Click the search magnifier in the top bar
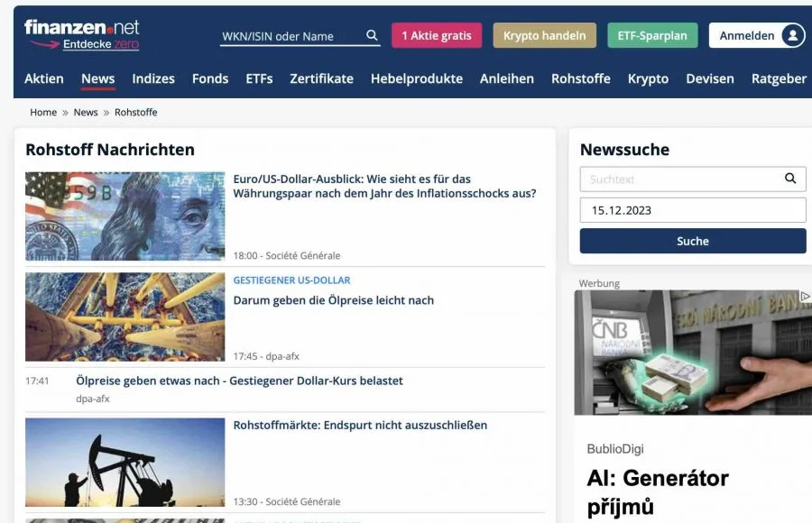 tap(371, 35)
